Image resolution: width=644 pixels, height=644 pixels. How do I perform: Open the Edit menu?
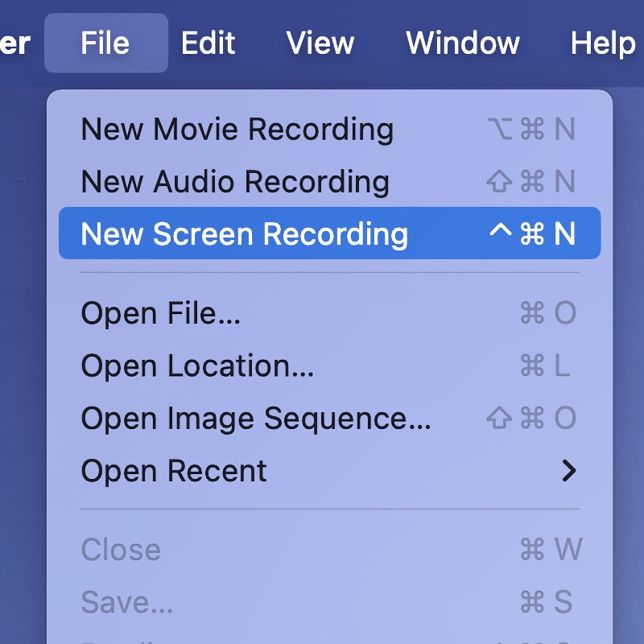click(x=208, y=43)
